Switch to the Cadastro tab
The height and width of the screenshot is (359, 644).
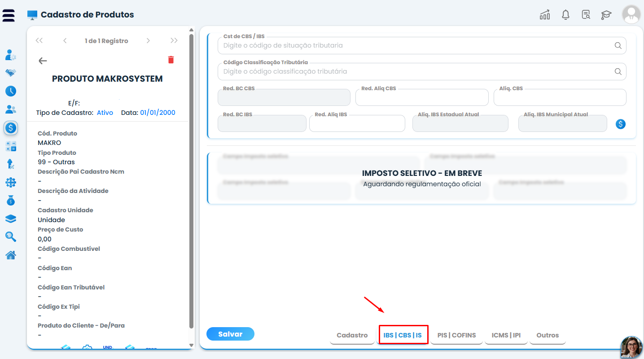pyautogui.click(x=352, y=335)
